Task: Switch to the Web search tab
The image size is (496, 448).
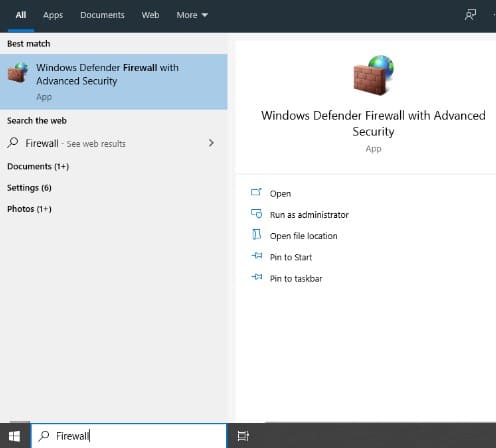Action: point(150,15)
